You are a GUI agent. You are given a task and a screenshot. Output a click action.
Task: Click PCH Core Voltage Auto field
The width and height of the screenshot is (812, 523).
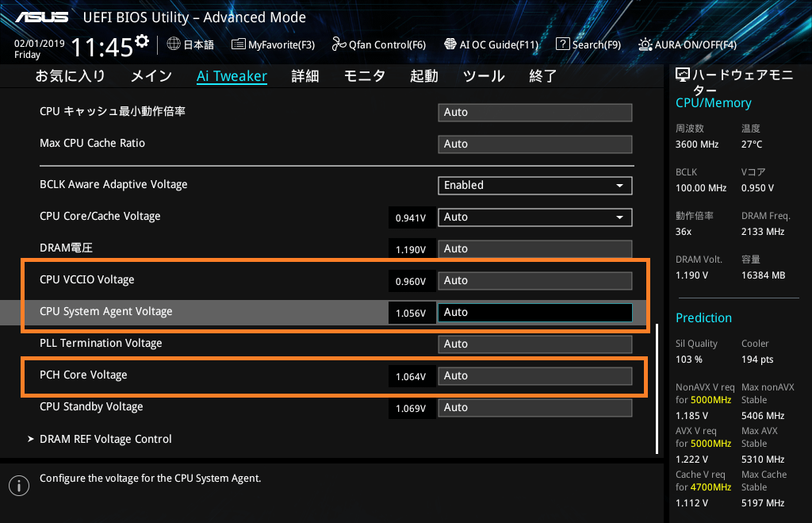[x=535, y=376]
